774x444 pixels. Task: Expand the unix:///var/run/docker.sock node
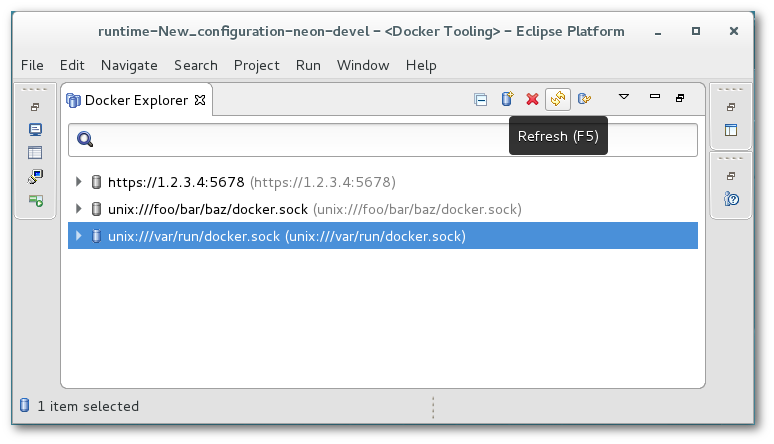click(79, 236)
